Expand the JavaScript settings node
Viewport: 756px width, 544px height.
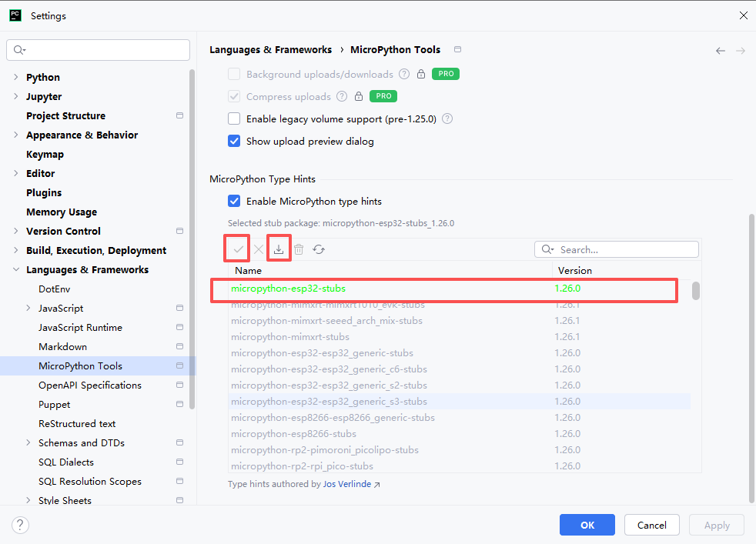pos(28,308)
